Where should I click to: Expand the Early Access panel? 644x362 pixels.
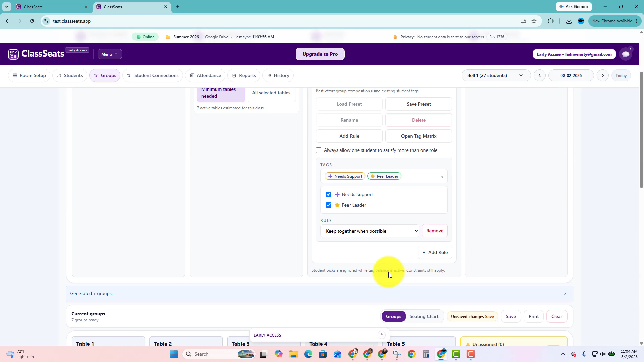(x=381, y=335)
